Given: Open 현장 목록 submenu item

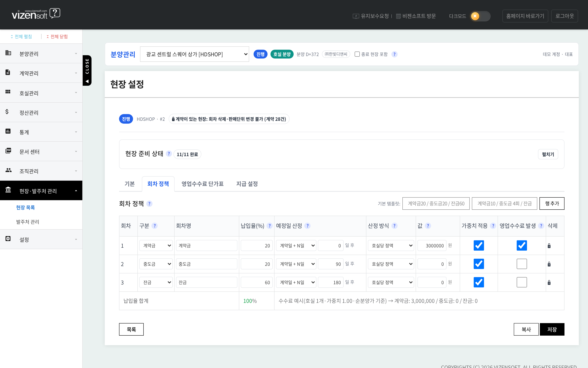Looking at the screenshot, I should pyautogui.click(x=26, y=207).
